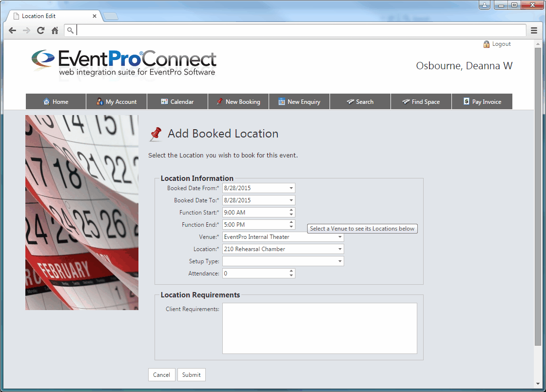
Task: Select New Enquiry in the navigation bar
Action: click(299, 101)
